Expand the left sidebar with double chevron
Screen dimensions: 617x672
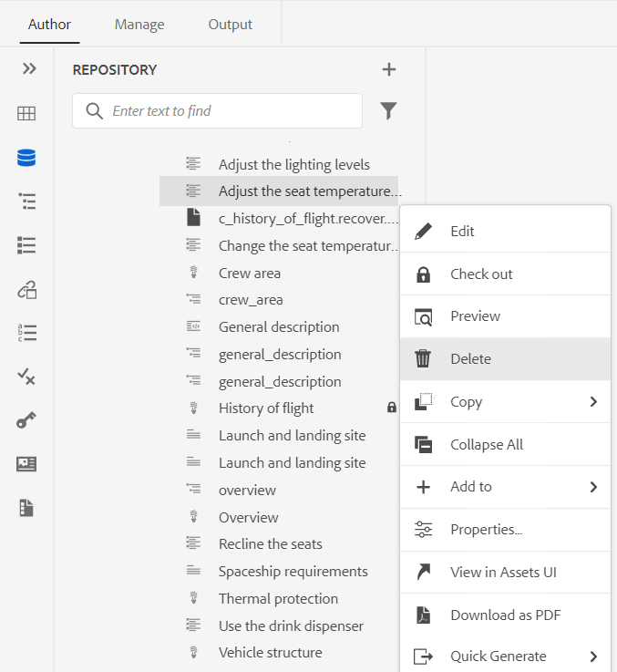pos(29,69)
